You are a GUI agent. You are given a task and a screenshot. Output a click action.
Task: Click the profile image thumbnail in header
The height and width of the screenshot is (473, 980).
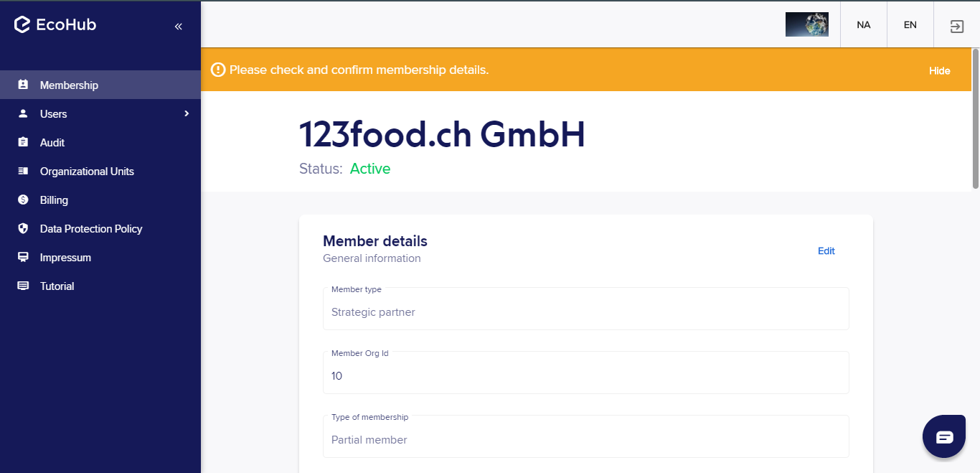pos(807,24)
